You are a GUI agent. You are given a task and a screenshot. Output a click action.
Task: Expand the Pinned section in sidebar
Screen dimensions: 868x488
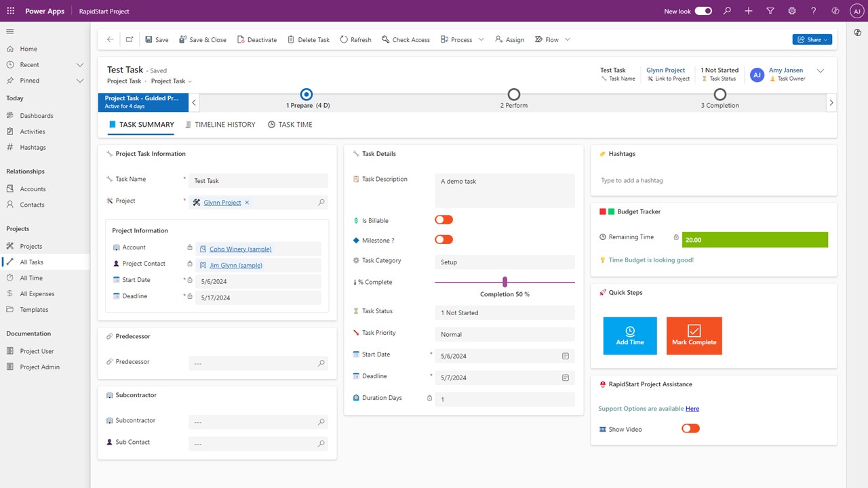pyautogui.click(x=80, y=80)
